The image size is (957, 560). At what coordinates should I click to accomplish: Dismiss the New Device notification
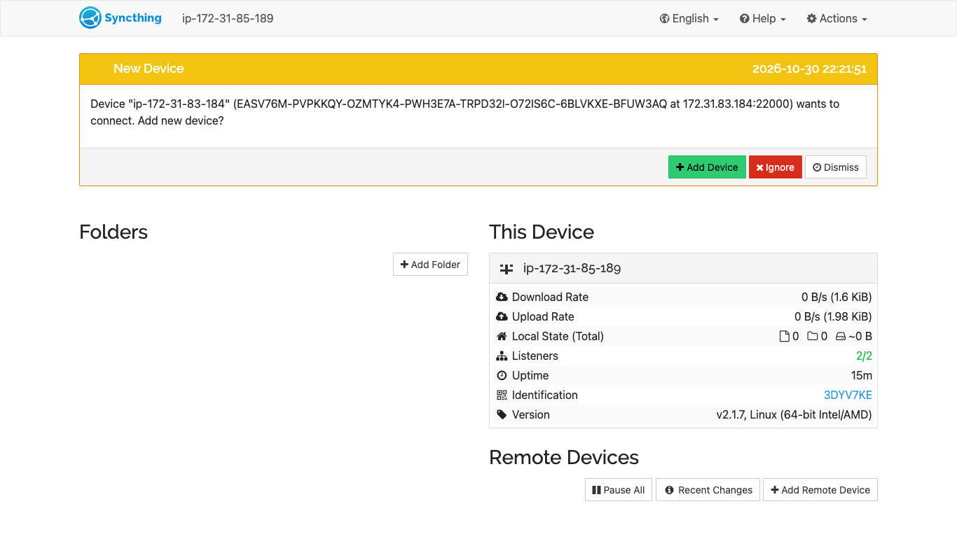pos(836,167)
